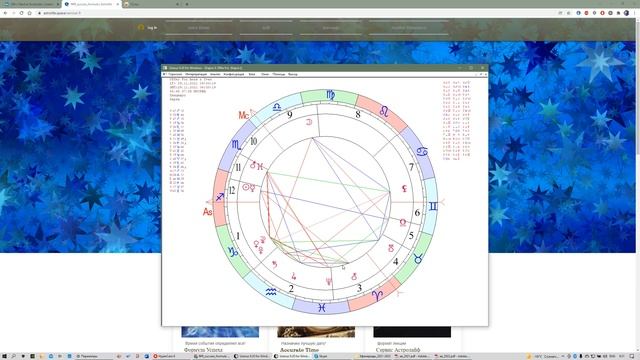This screenshot has width=640, height=360.
Task: Open the Окно menu in Zet
Action: pos(265,74)
